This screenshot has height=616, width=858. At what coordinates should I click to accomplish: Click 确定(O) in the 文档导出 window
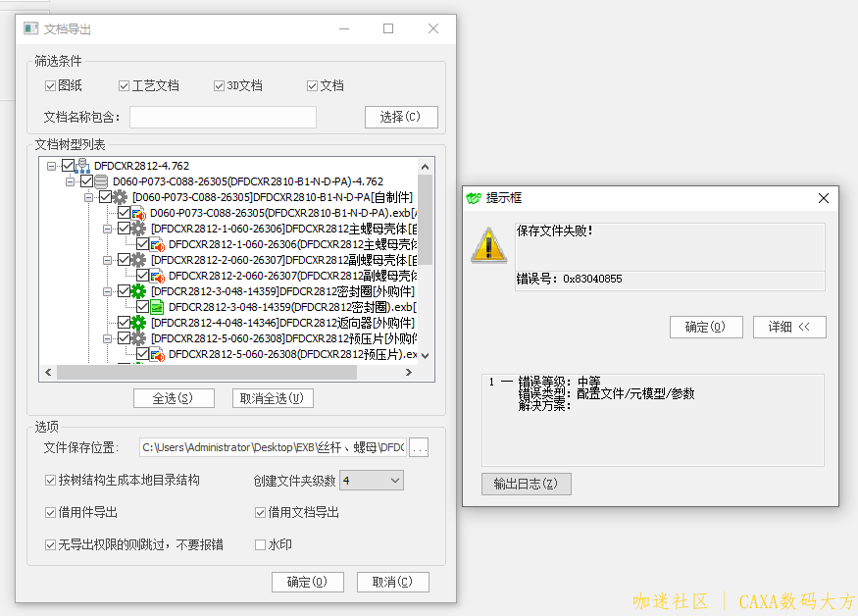click(x=308, y=582)
